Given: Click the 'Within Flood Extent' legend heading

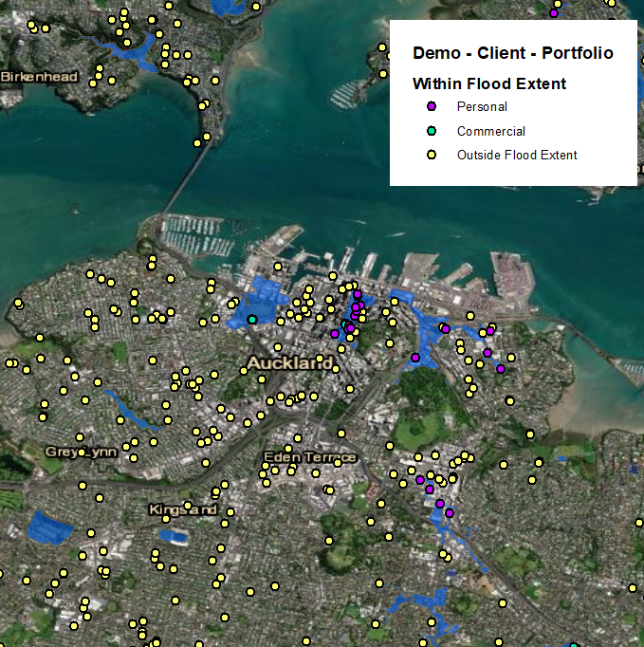Looking at the screenshot, I should pyautogui.click(x=489, y=83).
